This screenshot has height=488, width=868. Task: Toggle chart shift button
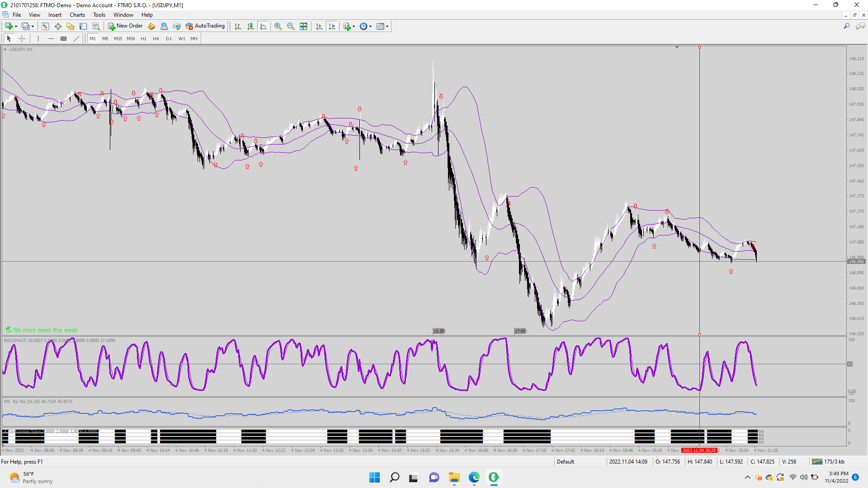click(x=332, y=26)
